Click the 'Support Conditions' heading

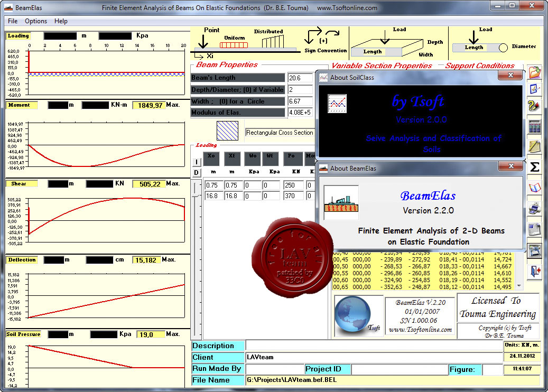(479, 66)
